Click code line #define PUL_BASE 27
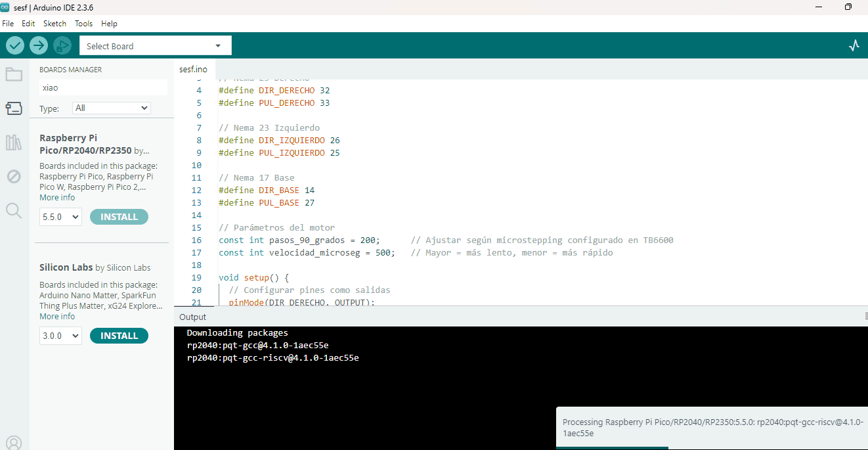868x450 pixels. (267, 202)
